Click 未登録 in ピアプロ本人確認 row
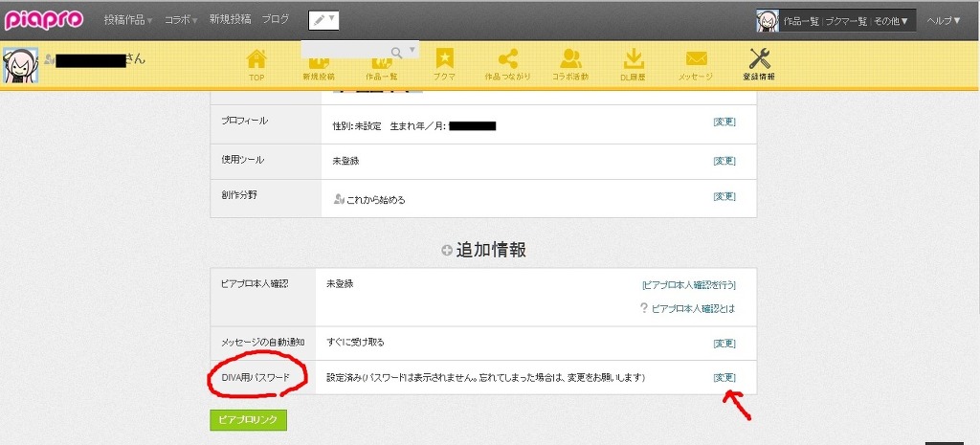Image resolution: width=980 pixels, height=445 pixels. pyautogui.click(x=340, y=284)
